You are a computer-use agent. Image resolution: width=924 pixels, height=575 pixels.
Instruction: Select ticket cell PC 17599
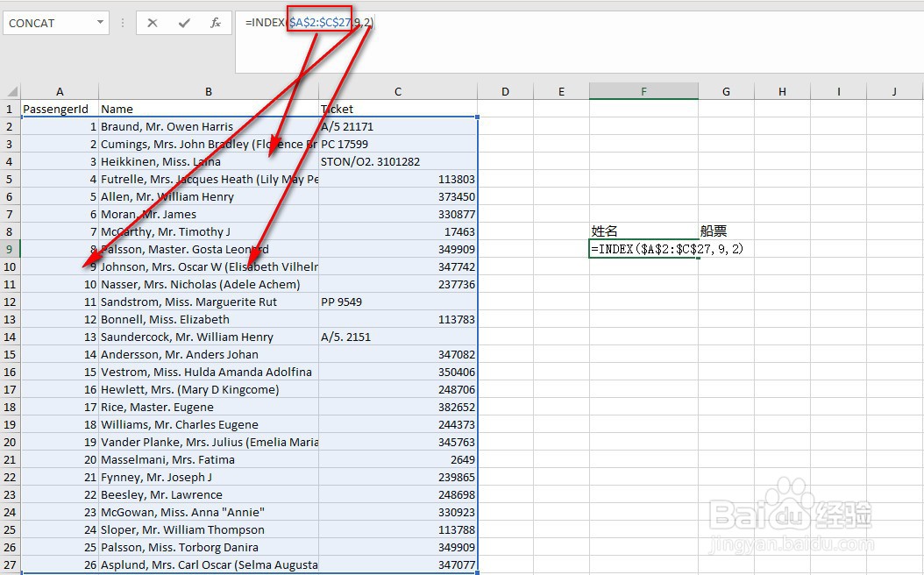coord(398,144)
